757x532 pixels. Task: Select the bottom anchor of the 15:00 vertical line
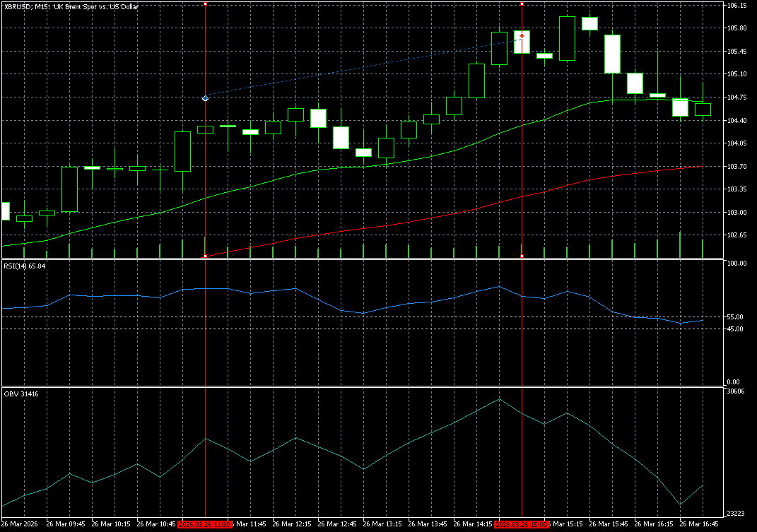522,256
